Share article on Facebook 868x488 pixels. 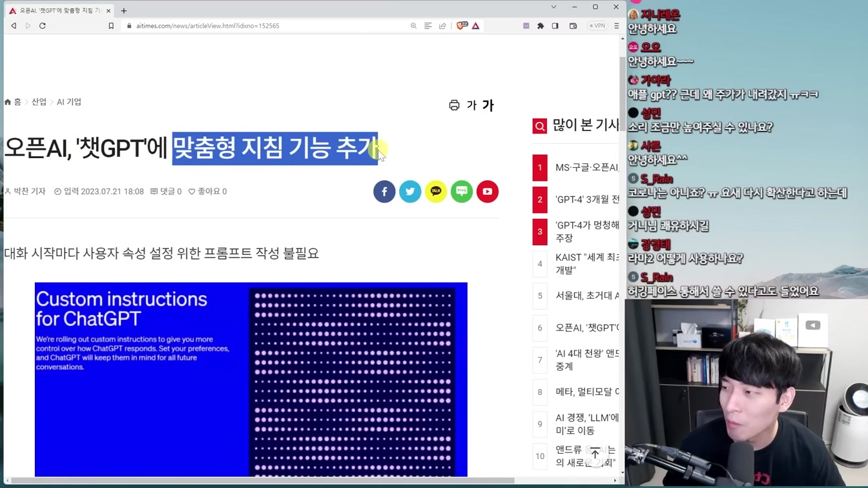tap(384, 192)
